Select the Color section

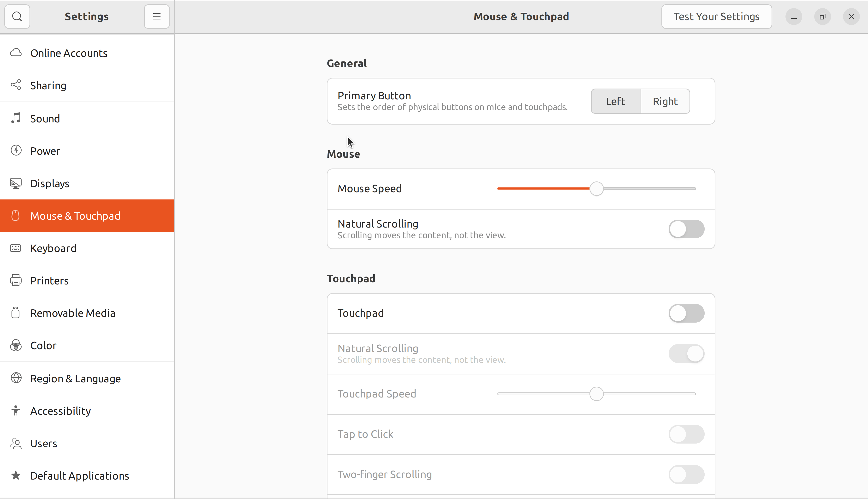[43, 345]
